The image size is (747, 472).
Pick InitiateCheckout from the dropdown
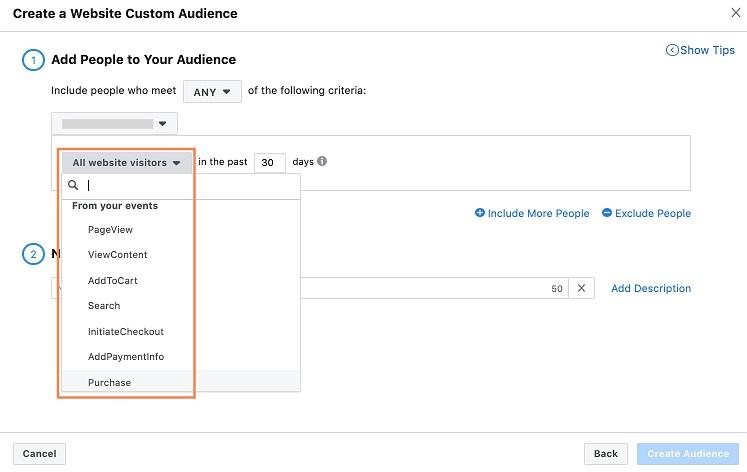(x=125, y=332)
